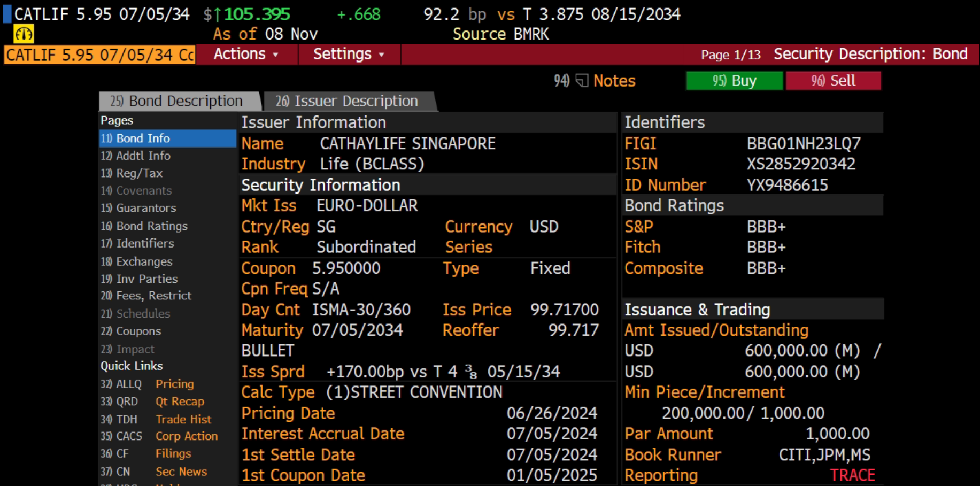Click the yellow gauge icon under the ticker

(24, 34)
